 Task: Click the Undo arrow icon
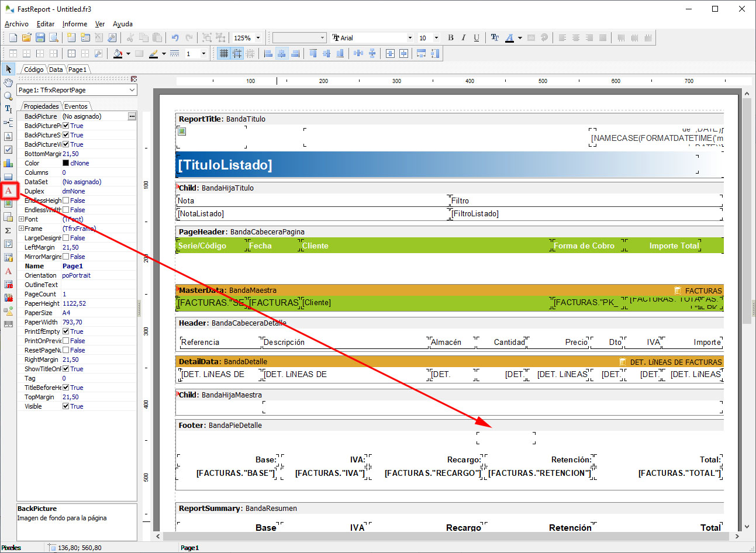(x=175, y=38)
